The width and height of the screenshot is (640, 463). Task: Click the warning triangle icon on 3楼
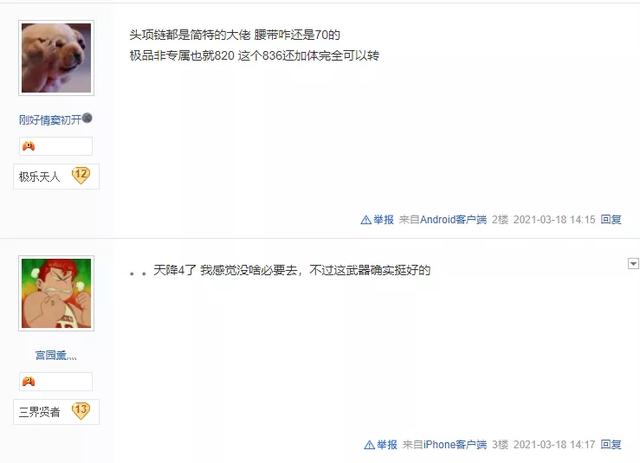(369, 445)
